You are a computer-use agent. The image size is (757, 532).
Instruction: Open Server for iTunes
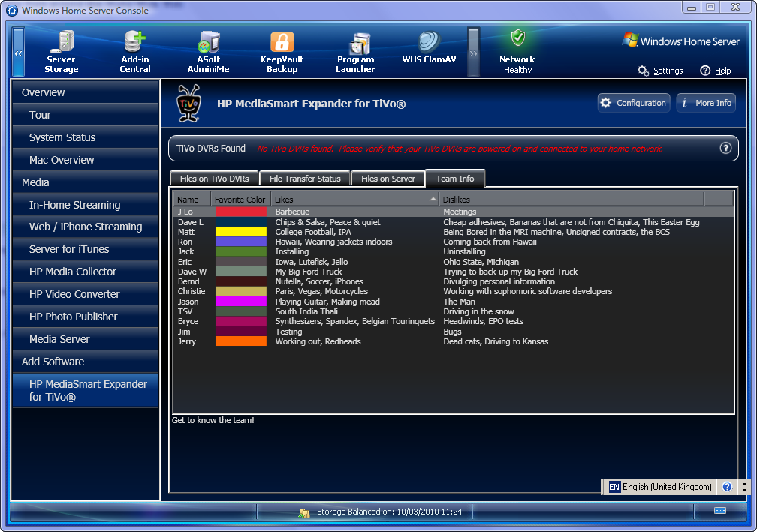point(86,249)
